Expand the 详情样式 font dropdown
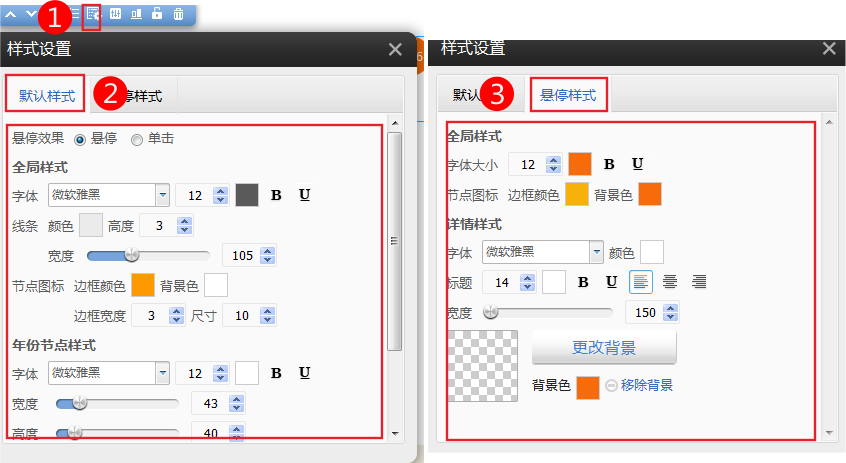The height and width of the screenshot is (463, 846). click(596, 251)
